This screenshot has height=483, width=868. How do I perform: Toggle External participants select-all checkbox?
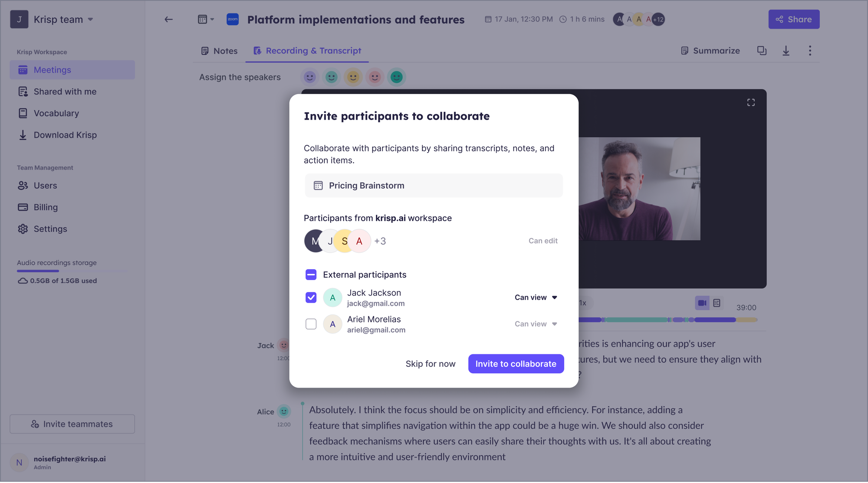point(311,274)
